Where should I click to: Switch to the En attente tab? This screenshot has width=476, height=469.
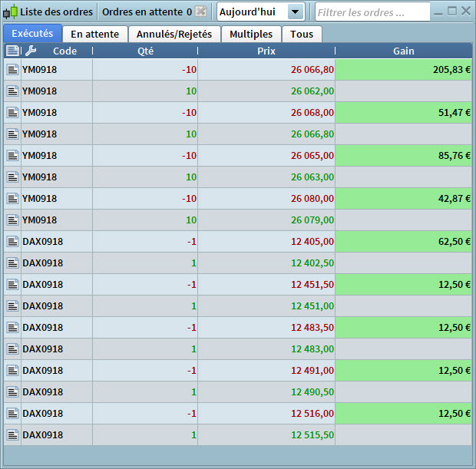pos(94,34)
